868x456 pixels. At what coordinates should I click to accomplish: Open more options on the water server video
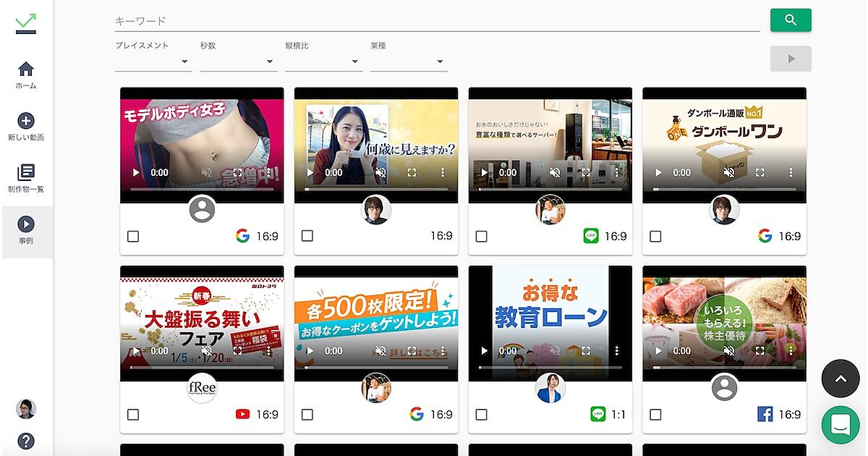tap(617, 173)
